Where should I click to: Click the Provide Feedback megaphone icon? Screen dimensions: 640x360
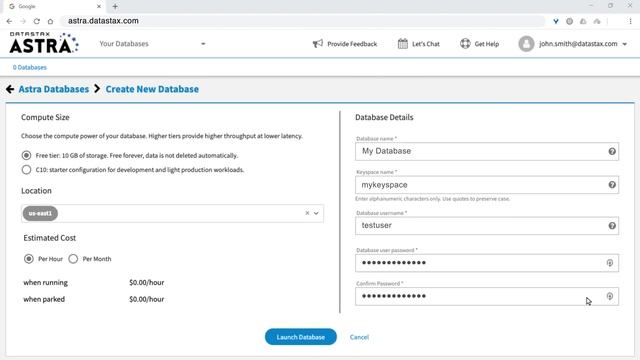318,44
